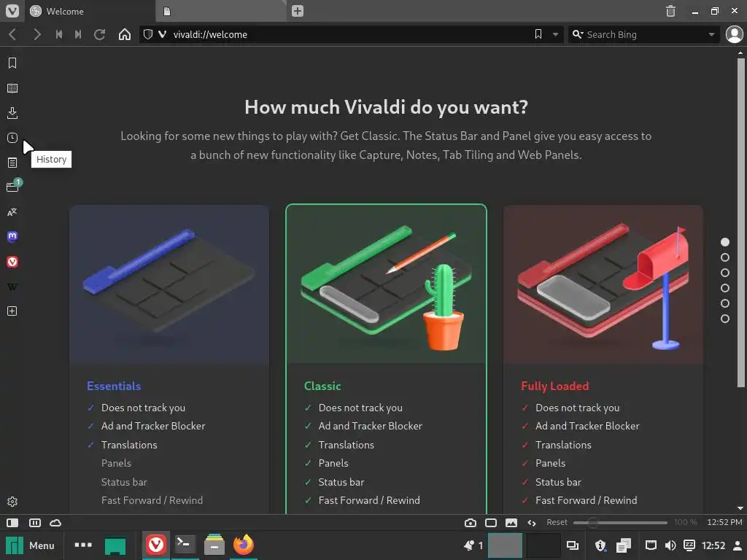Image resolution: width=747 pixels, height=560 pixels.
Task: Choose the Essentials layout card
Action: [x=169, y=359]
